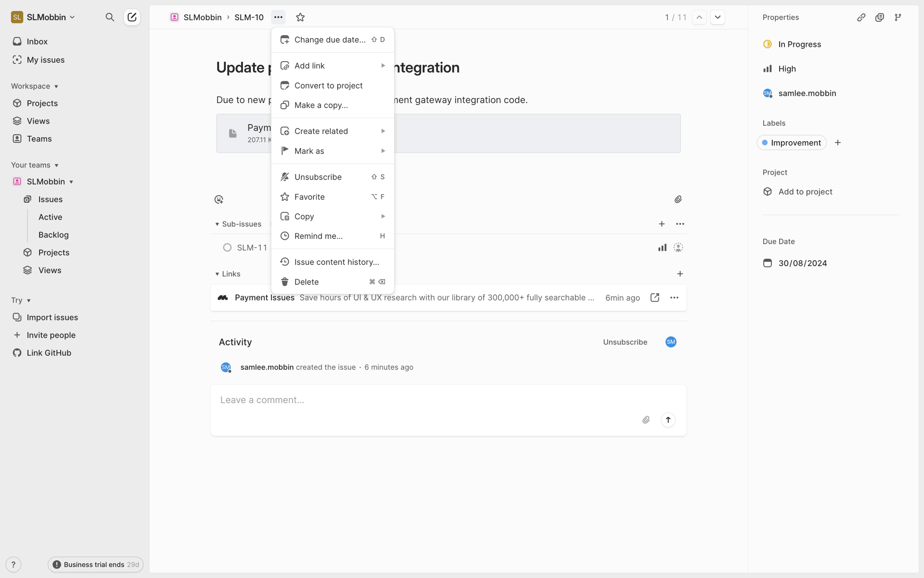Open help question mark button
This screenshot has width=924, height=578.
click(x=13, y=565)
